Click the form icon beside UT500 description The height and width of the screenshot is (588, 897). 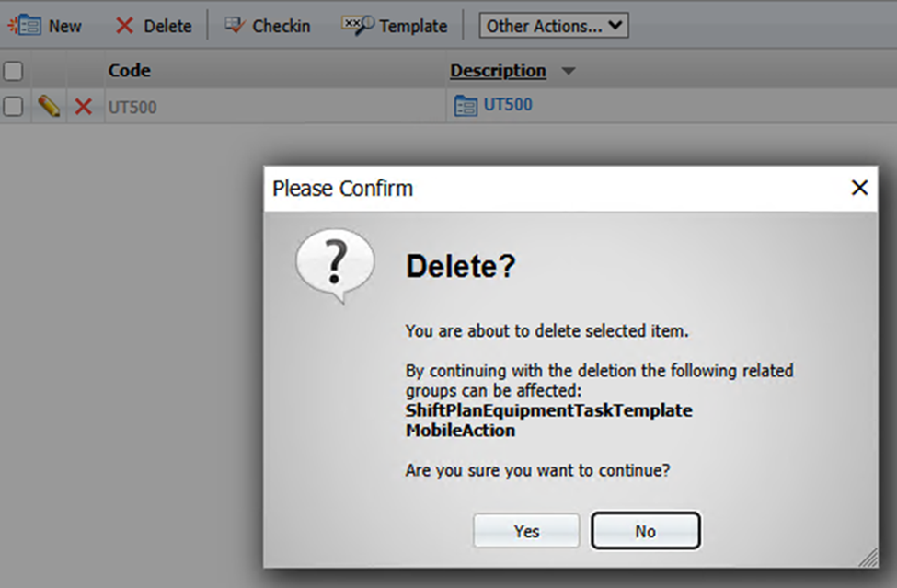[466, 107]
